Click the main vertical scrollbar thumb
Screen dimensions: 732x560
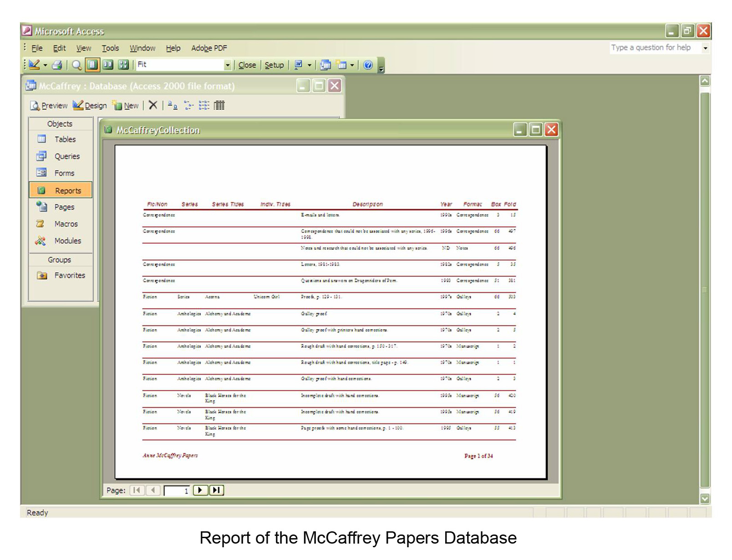click(705, 290)
